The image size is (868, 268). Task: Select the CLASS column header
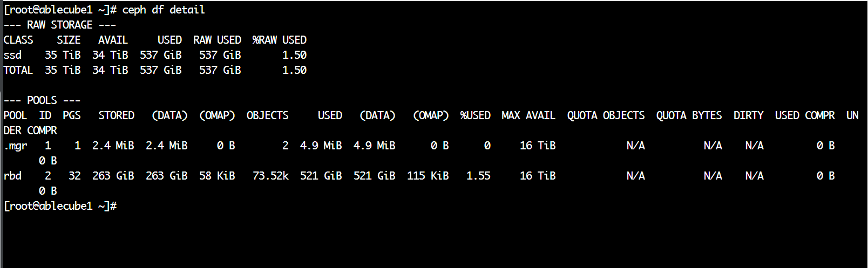[x=18, y=40]
